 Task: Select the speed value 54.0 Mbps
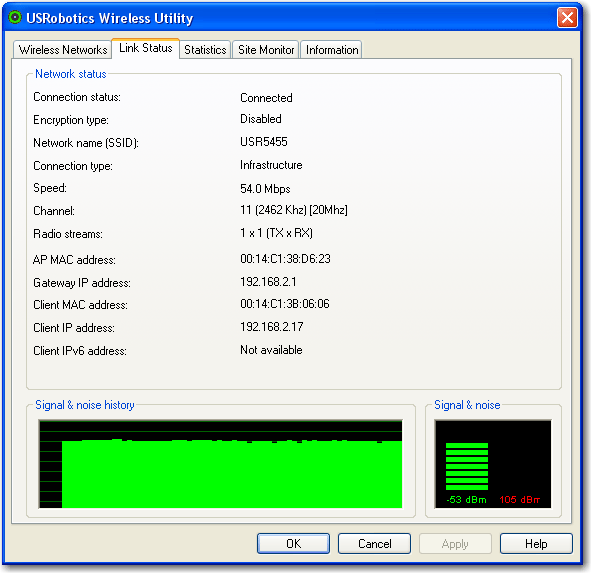265,188
